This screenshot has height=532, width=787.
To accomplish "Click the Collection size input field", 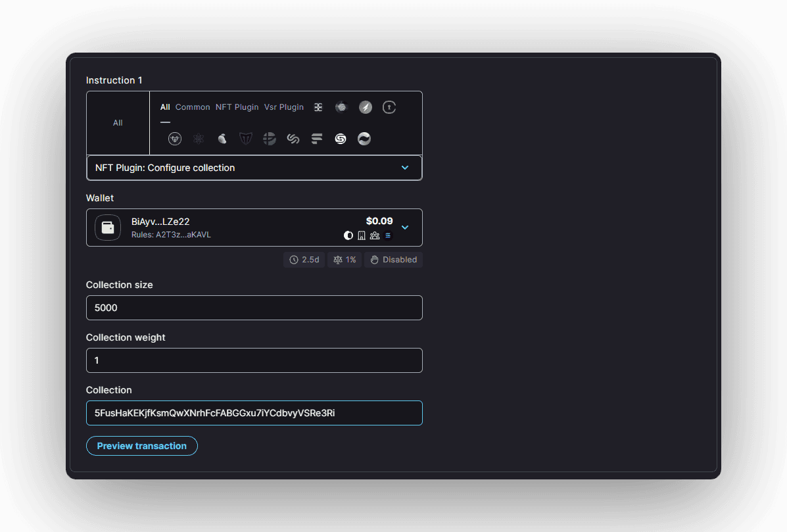I will [x=254, y=308].
